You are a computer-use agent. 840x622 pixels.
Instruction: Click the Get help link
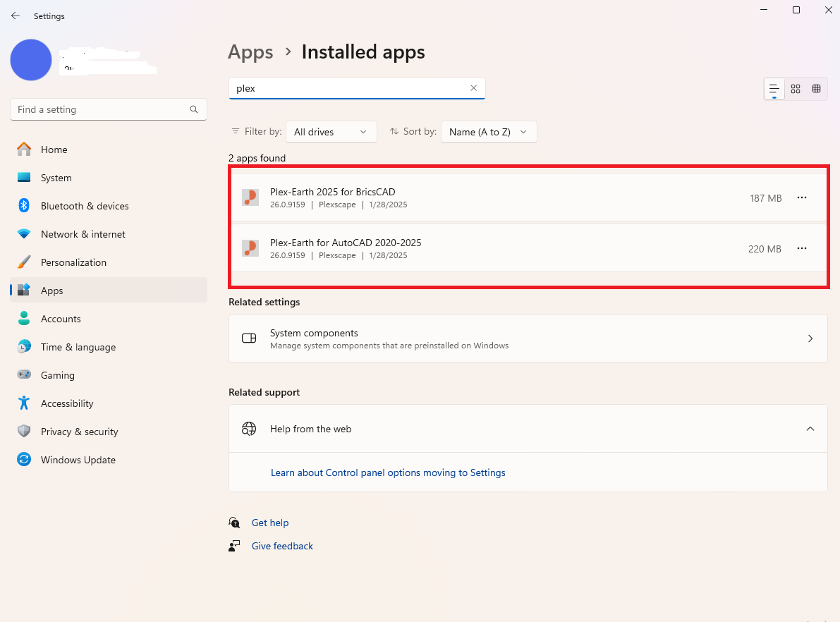click(270, 523)
